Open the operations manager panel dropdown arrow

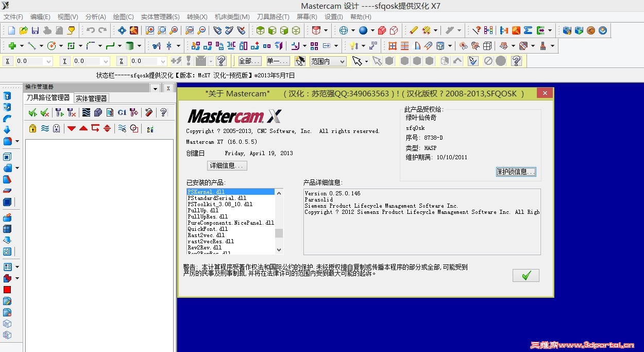click(156, 89)
